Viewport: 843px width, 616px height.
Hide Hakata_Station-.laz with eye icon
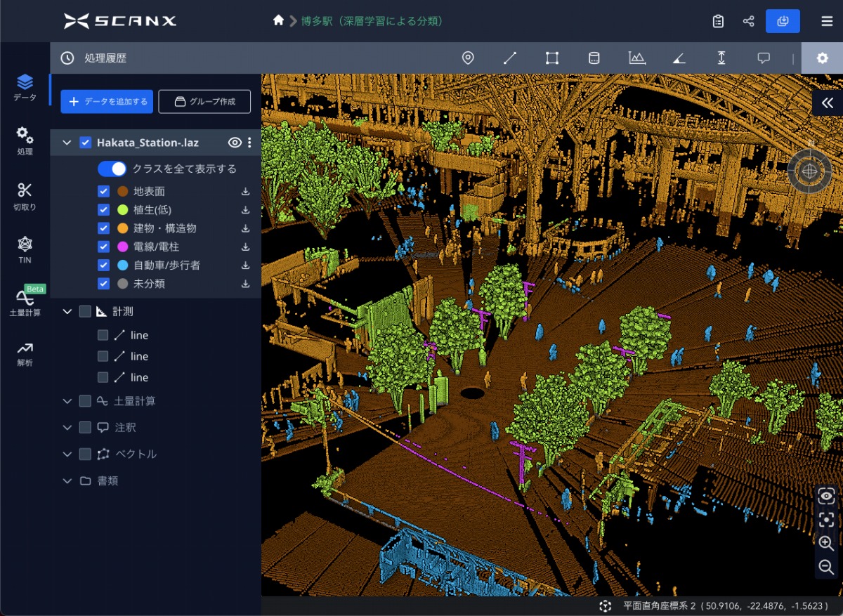pyautogui.click(x=235, y=143)
